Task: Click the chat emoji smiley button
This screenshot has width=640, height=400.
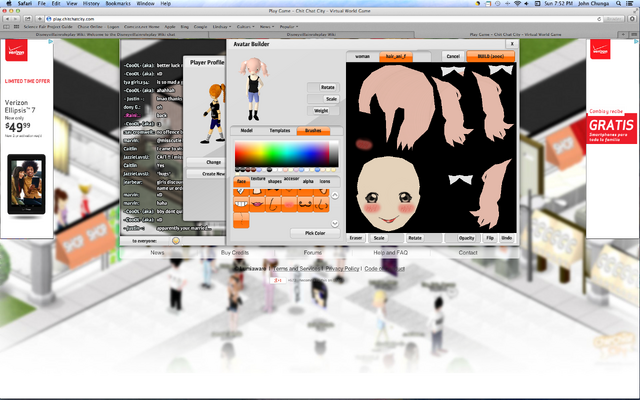Action: click(x=176, y=241)
